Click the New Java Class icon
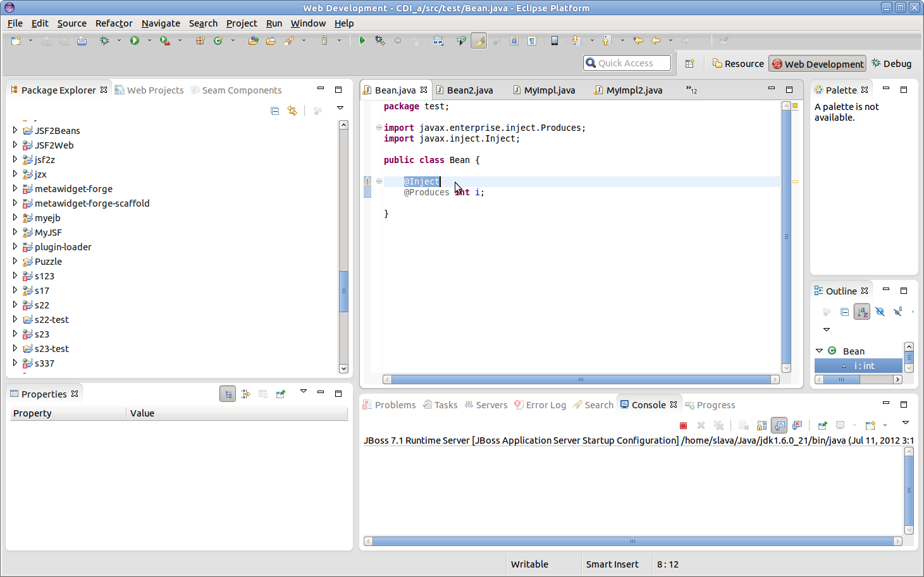 pos(218,40)
